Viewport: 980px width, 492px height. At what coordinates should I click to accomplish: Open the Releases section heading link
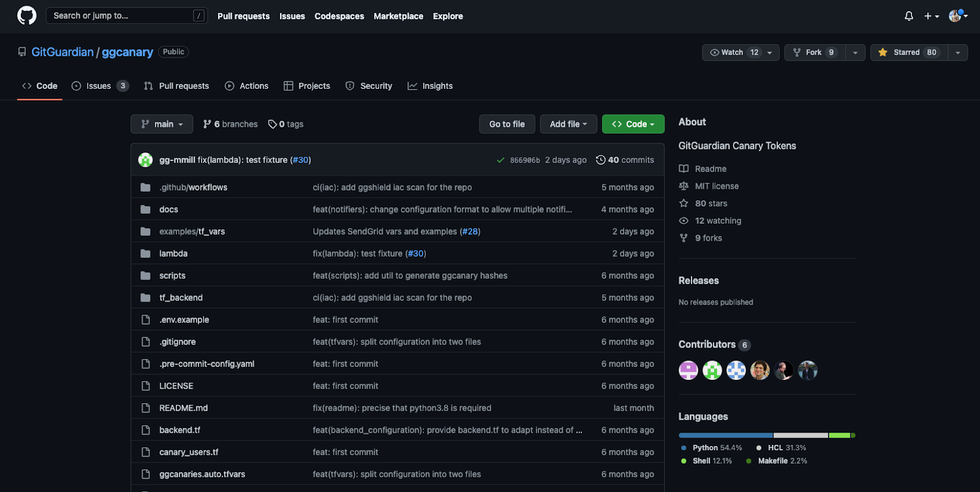coord(699,281)
